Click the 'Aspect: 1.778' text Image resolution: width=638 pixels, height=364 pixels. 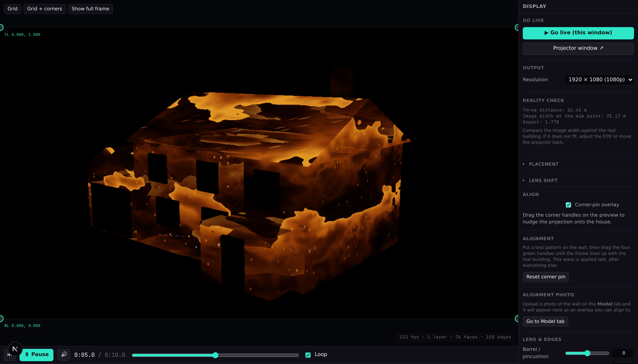(x=541, y=122)
